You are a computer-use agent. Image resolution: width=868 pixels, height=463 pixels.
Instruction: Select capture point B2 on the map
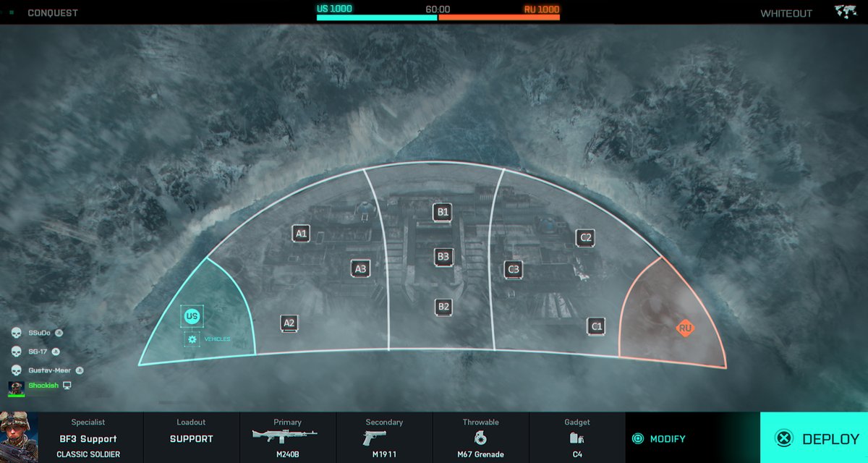click(x=443, y=307)
